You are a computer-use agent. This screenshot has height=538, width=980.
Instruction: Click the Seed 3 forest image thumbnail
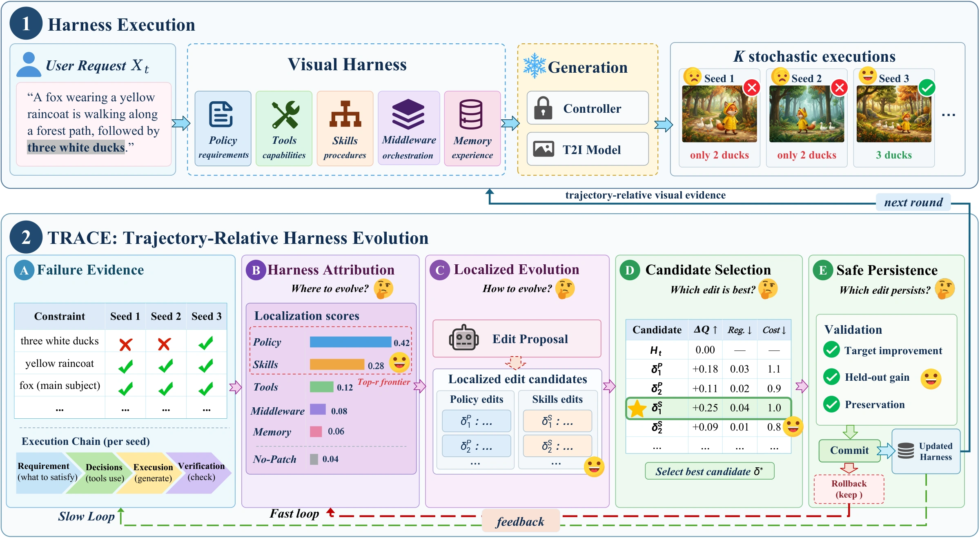click(x=894, y=114)
